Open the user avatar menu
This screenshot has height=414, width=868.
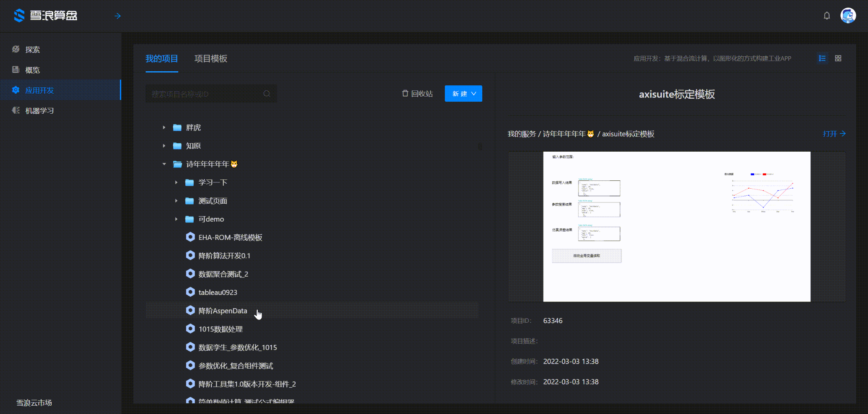[x=848, y=16]
